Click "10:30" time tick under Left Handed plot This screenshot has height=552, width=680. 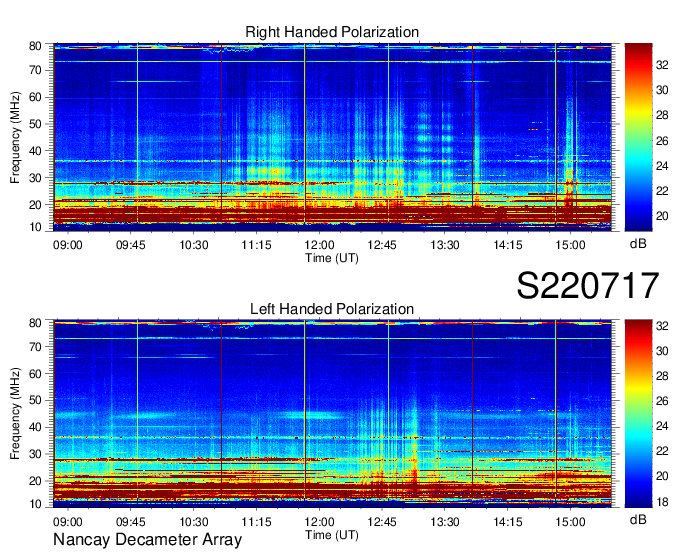[194, 522]
